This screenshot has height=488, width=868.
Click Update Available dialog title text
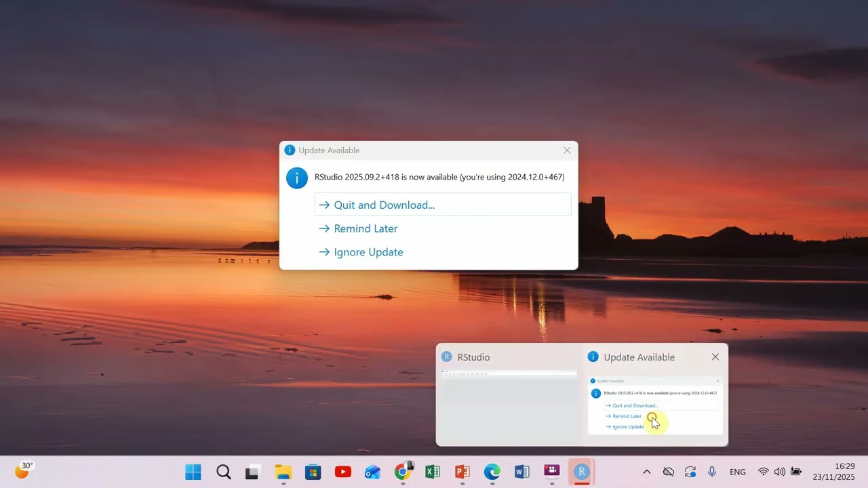point(329,150)
